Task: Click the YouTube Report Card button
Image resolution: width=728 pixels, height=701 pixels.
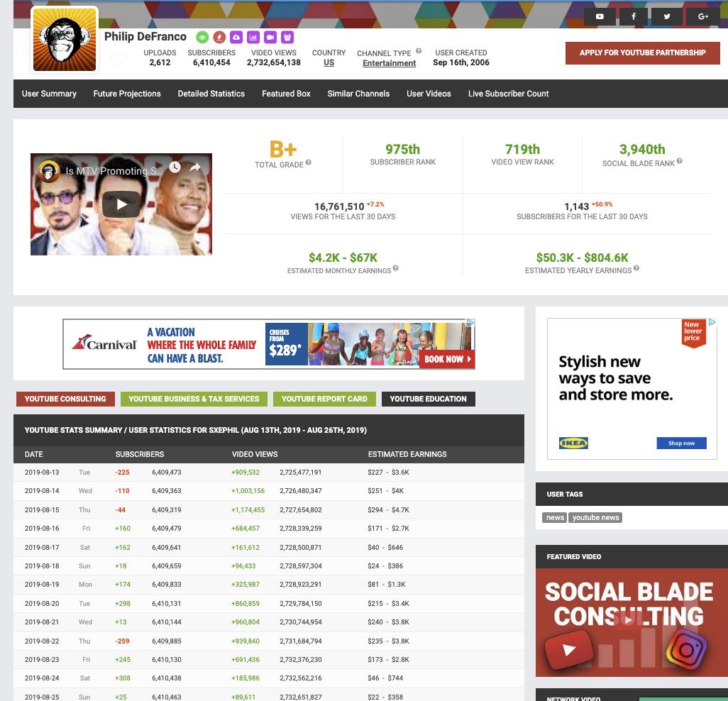Action: pos(324,399)
